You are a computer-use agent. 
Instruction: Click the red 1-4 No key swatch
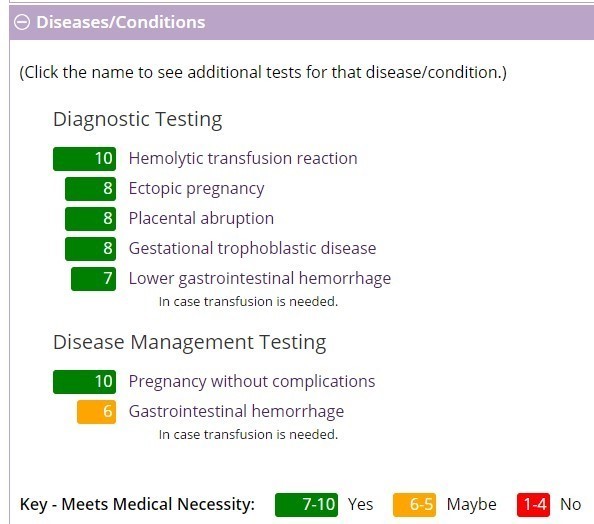coord(533,505)
